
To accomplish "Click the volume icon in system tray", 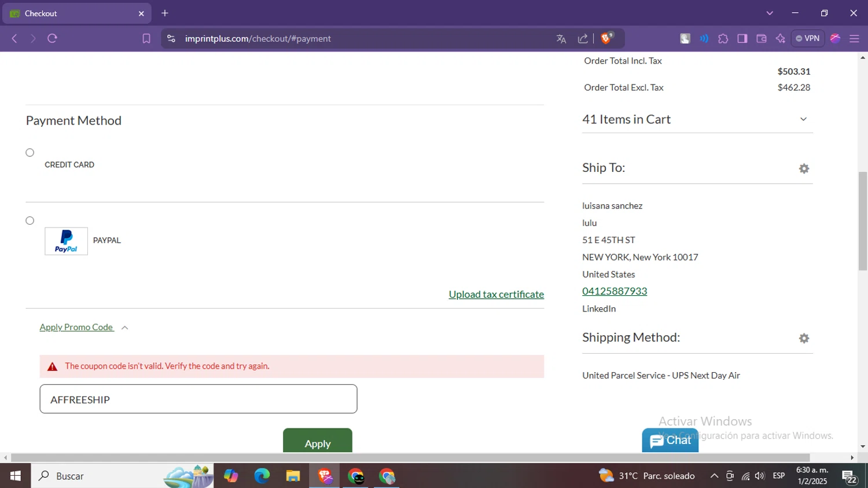I will [x=760, y=476].
